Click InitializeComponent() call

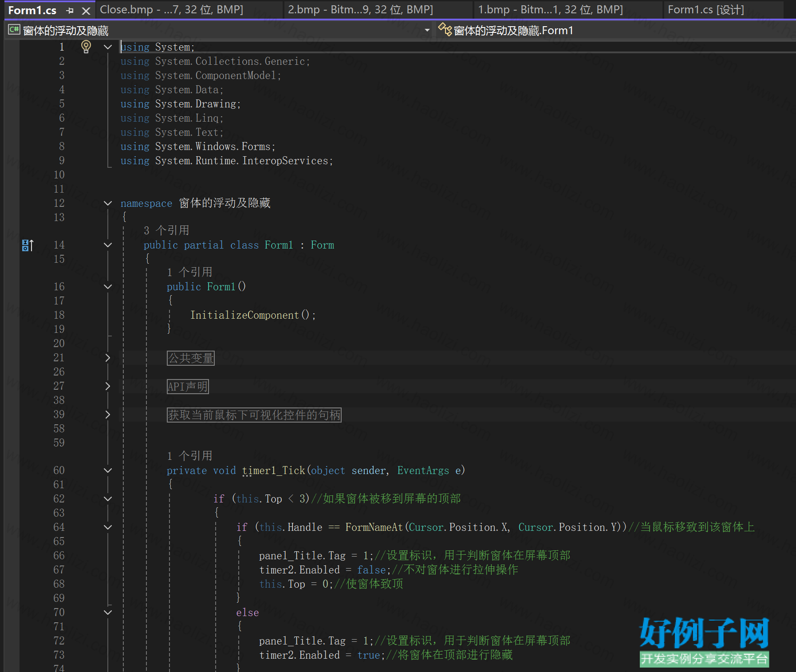[253, 315]
